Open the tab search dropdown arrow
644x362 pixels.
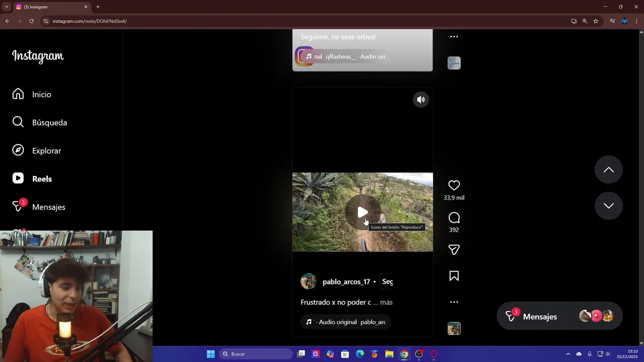click(7, 7)
